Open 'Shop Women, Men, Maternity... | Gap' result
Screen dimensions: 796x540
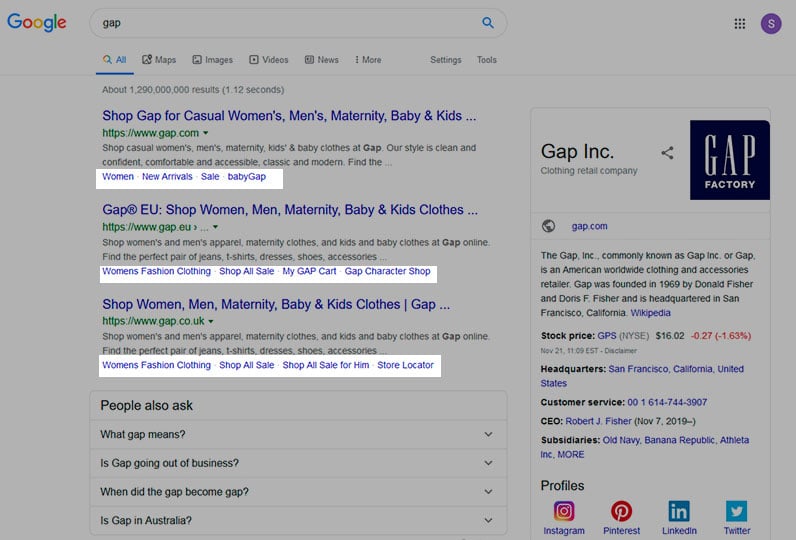[276, 304]
